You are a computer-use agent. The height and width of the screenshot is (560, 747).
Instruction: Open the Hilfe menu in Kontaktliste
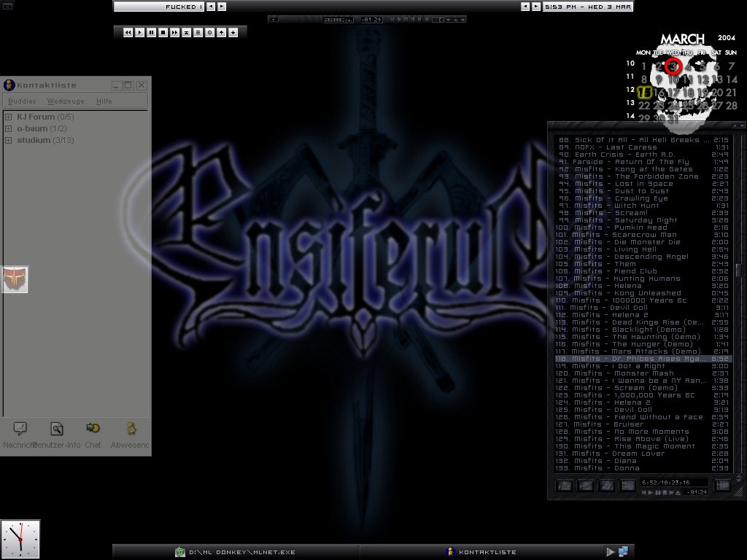click(104, 101)
